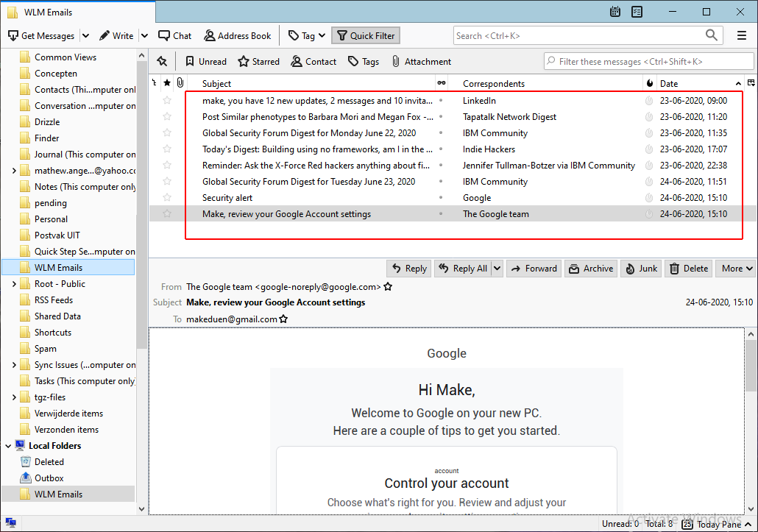Screen dimensions: 758x532
Task: Sort by starred column header
Action: (x=167, y=83)
